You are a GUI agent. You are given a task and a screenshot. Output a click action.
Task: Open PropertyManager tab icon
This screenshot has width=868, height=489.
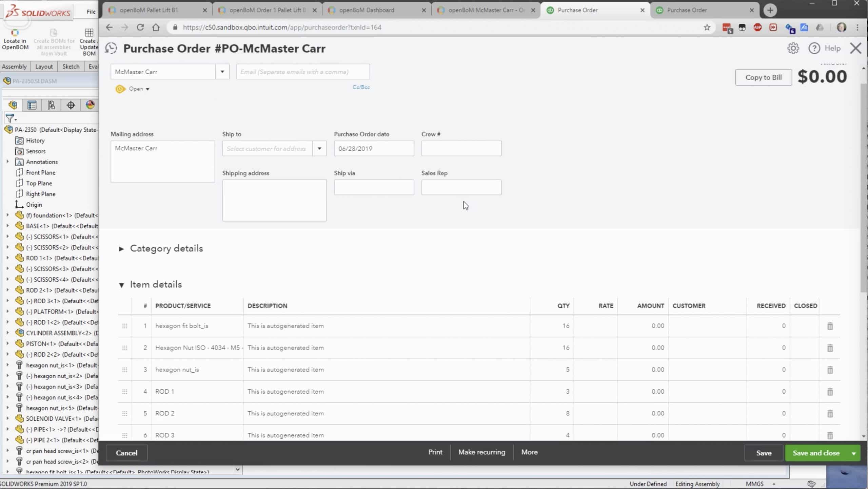point(32,105)
